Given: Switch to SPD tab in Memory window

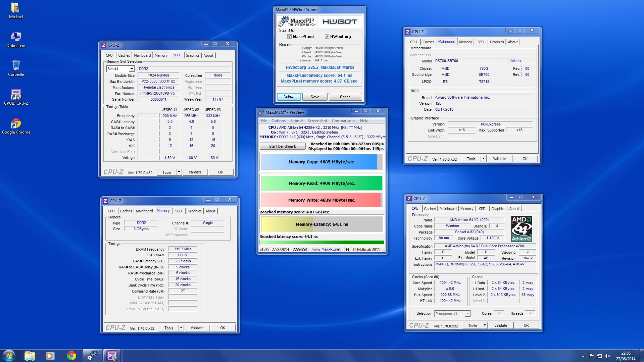Looking at the screenshot, I should [x=178, y=211].
